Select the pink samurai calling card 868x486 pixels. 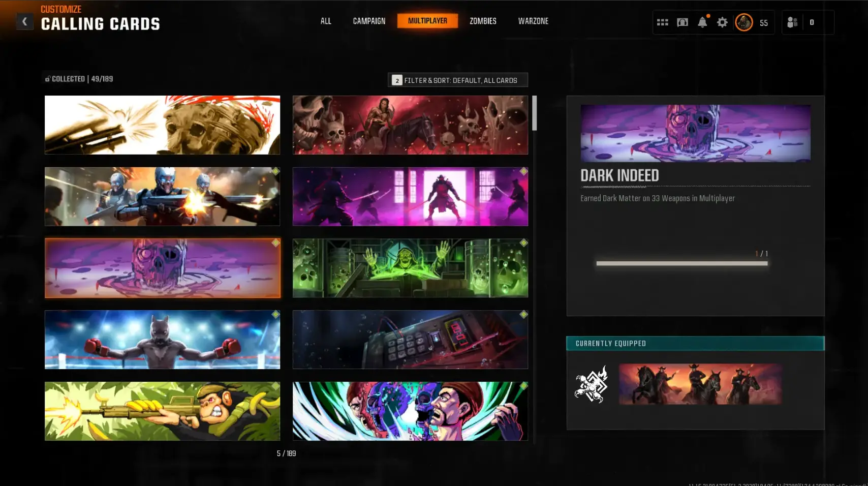click(x=410, y=197)
